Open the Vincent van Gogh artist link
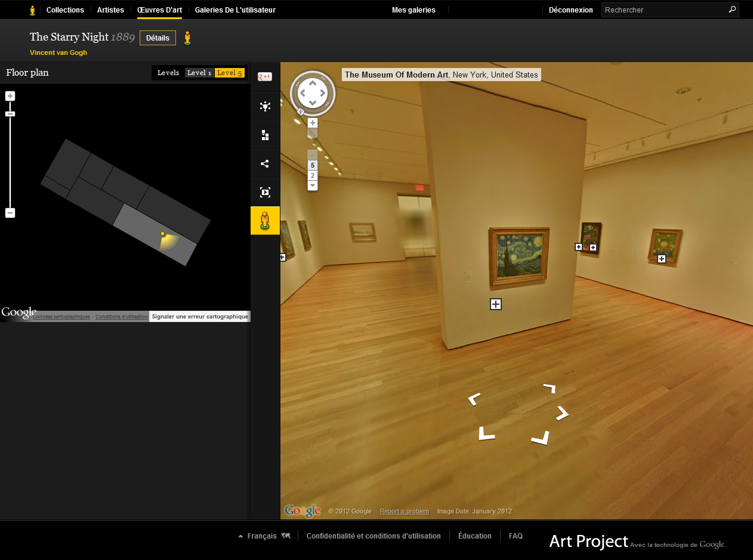This screenshot has width=753, height=560. coord(58,52)
